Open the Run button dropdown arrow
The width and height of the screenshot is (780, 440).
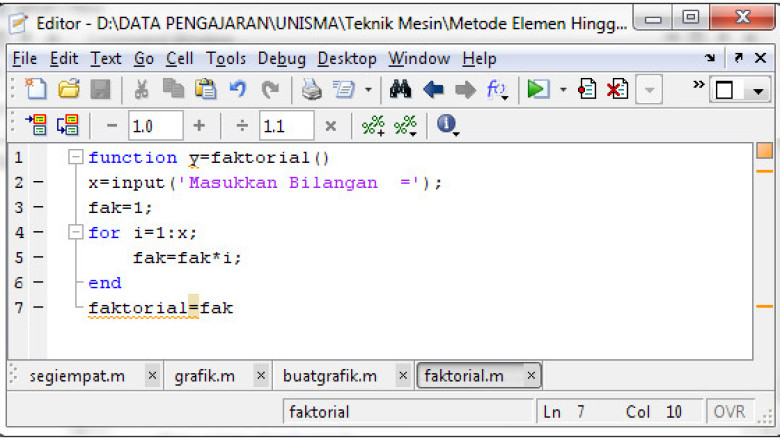point(563,90)
